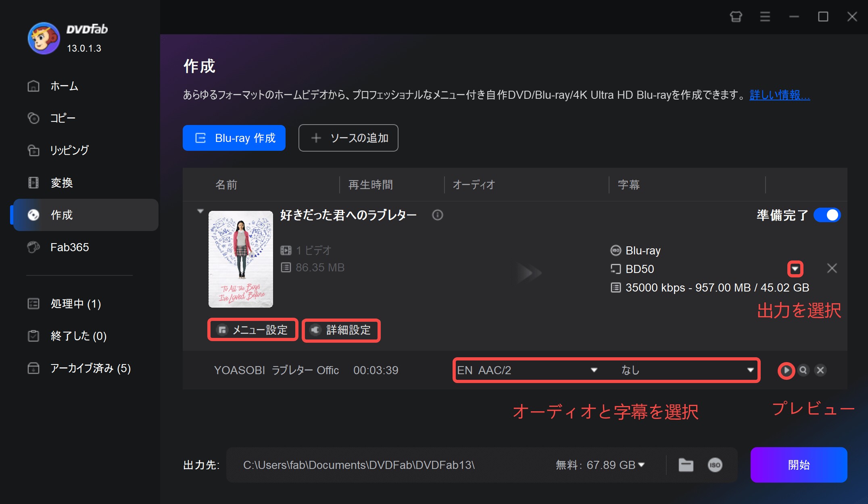Click the info icon next to movie title
868x504 pixels.
click(438, 215)
